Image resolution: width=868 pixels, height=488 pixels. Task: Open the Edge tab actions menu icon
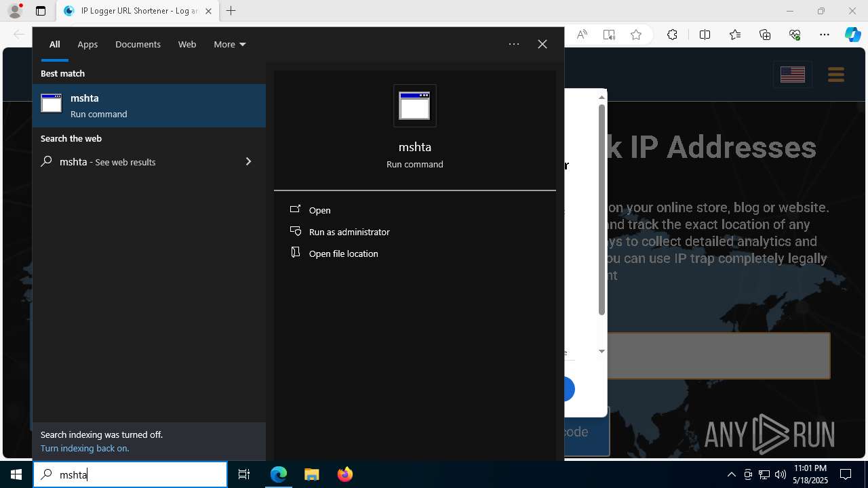click(41, 11)
